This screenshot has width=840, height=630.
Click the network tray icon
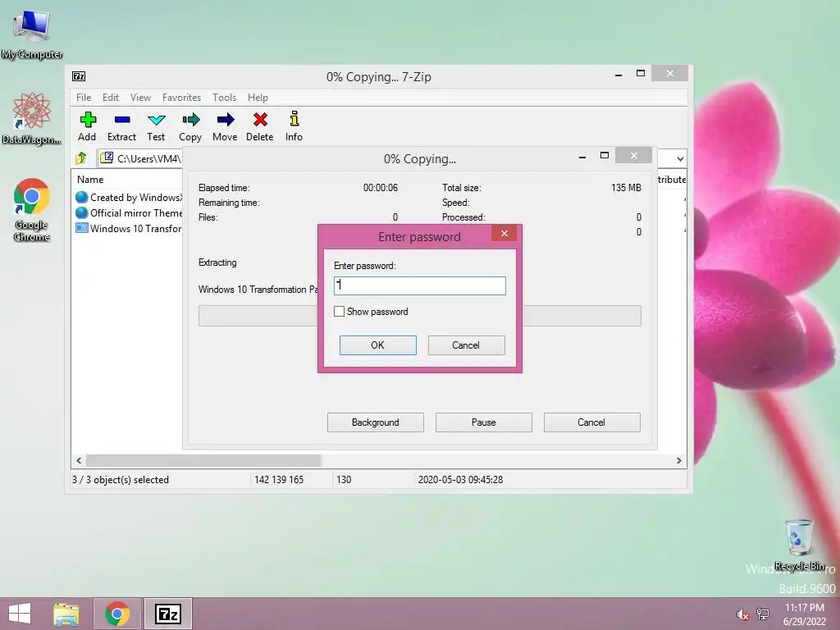[x=763, y=614]
